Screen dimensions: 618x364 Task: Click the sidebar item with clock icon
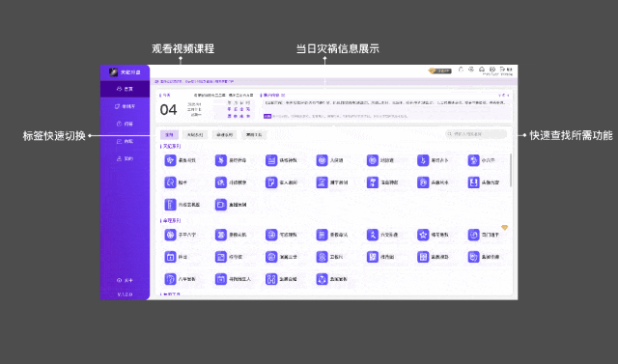[x=125, y=124]
